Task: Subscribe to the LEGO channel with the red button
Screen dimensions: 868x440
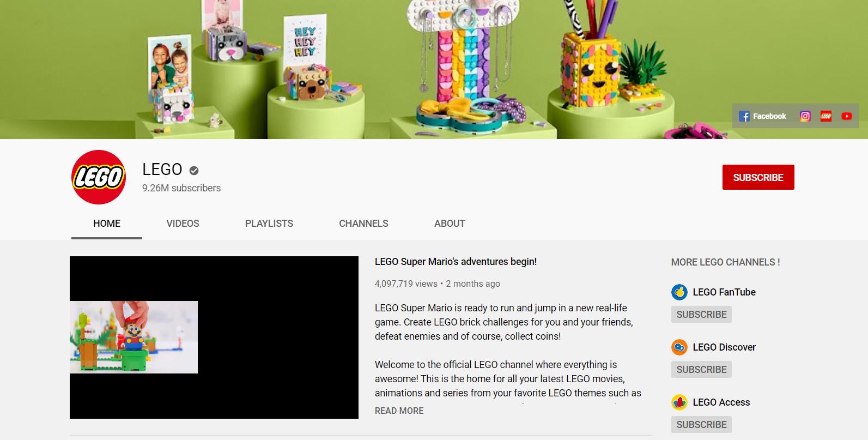Action: 758,177
